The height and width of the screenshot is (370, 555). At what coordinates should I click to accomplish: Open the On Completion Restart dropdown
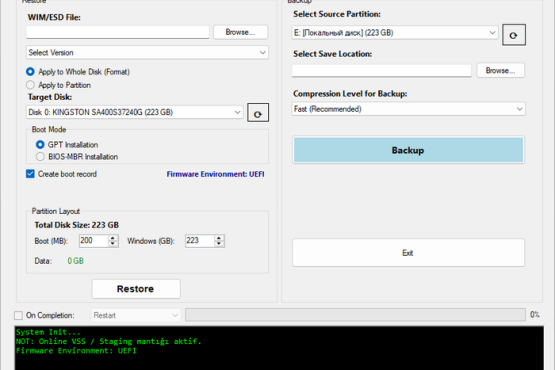136,315
